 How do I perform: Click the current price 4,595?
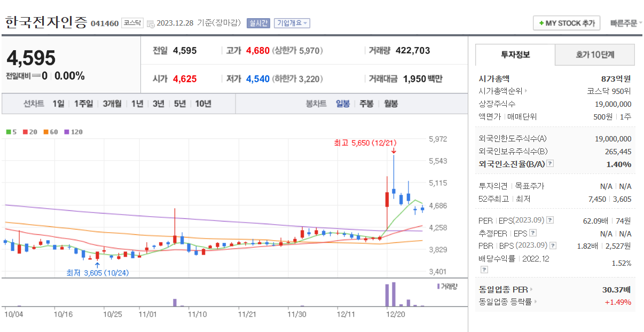click(31, 58)
